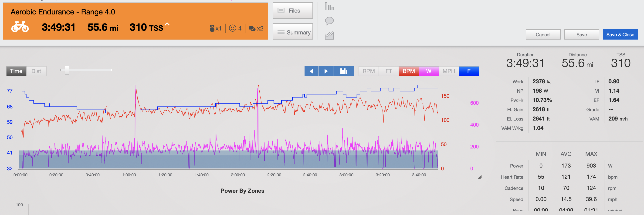Click the line graph trend icon

(329, 35)
